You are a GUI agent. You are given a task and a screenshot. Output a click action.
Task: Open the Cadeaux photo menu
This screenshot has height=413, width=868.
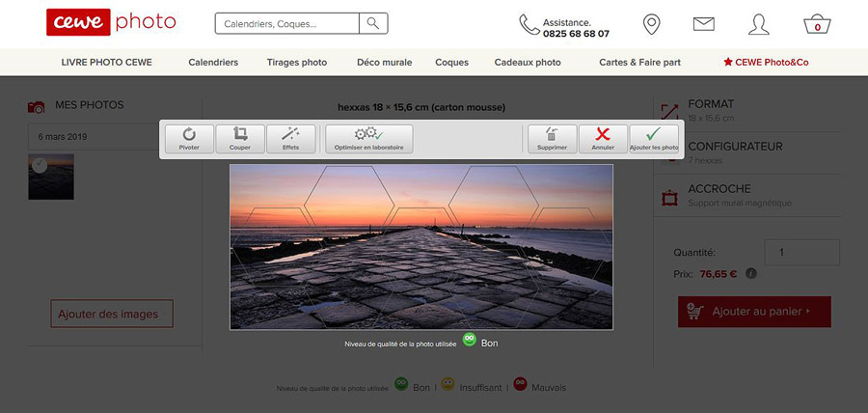[x=528, y=63]
